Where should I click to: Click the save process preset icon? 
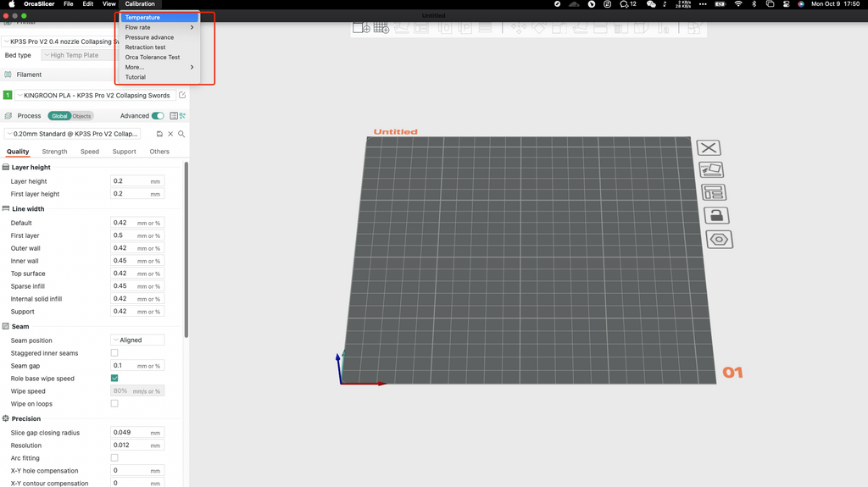pyautogui.click(x=159, y=134)
